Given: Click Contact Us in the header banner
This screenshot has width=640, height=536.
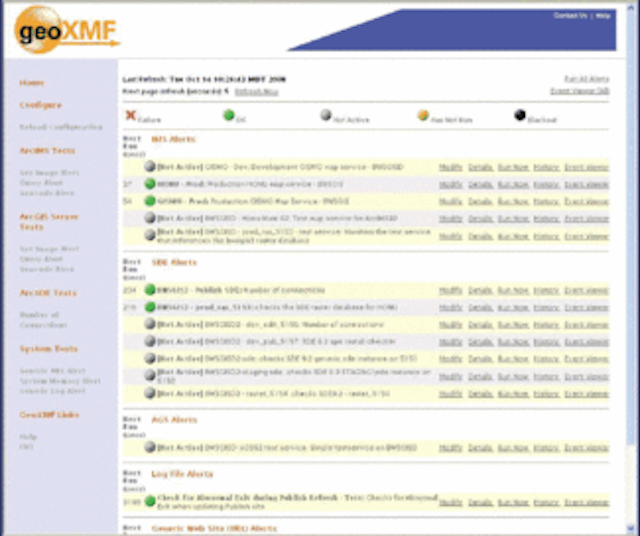Looking at the screenshot, I should 570,16.
